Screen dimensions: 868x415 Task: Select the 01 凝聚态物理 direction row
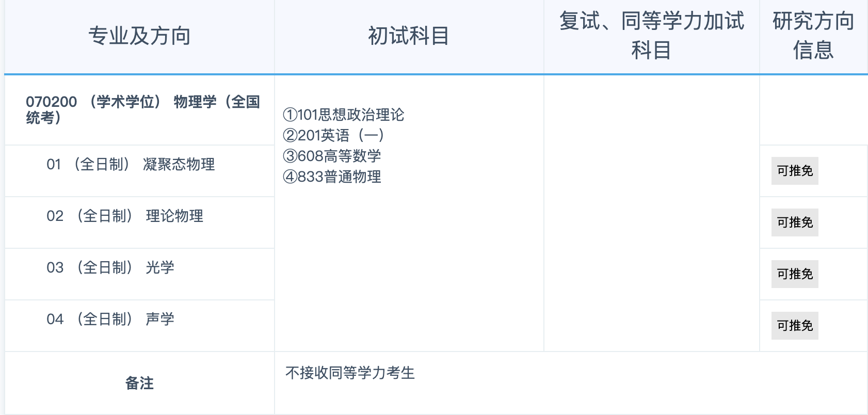pos(131,165)
